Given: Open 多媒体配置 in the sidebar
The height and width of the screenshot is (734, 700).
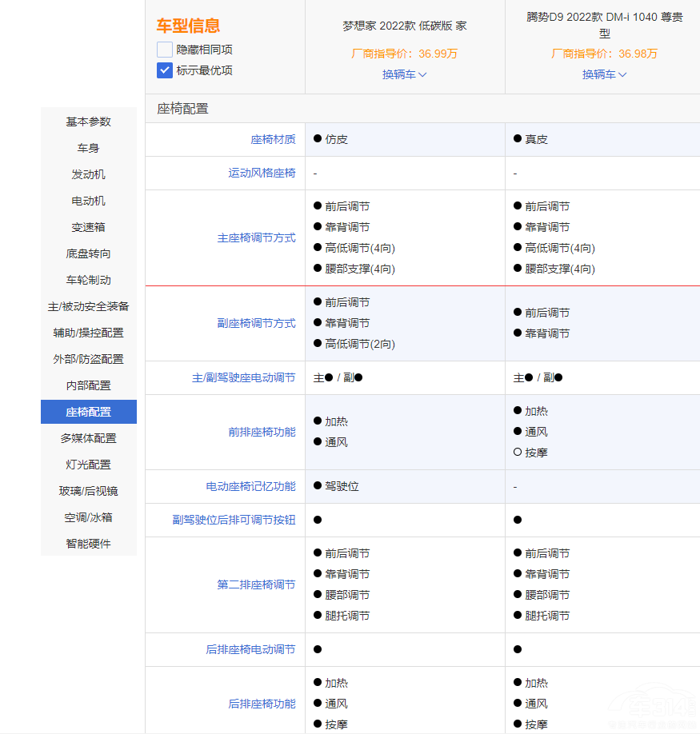Looking at the screenshot, I should 89,438.
